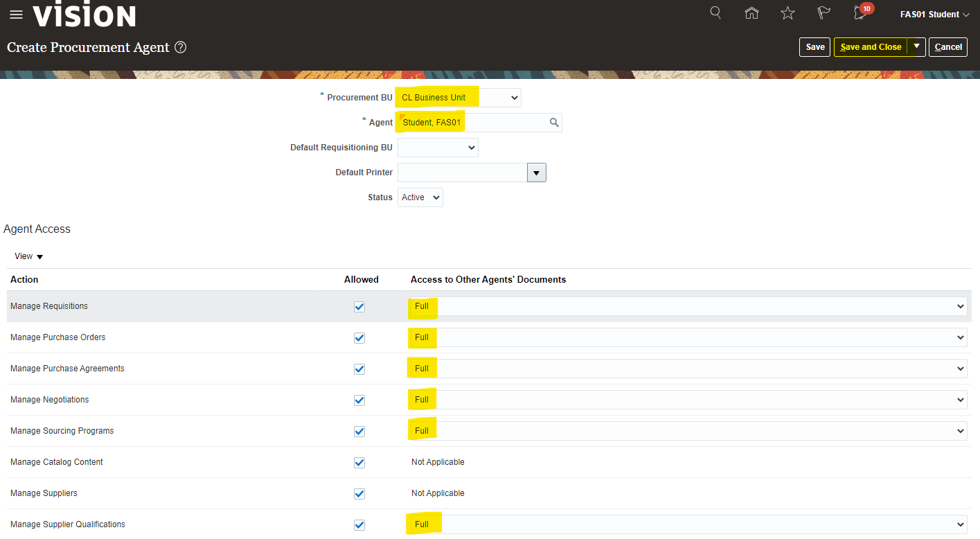980x539 pixels.
Task: Click the search magnifier in header
Action: coord(716,13)
